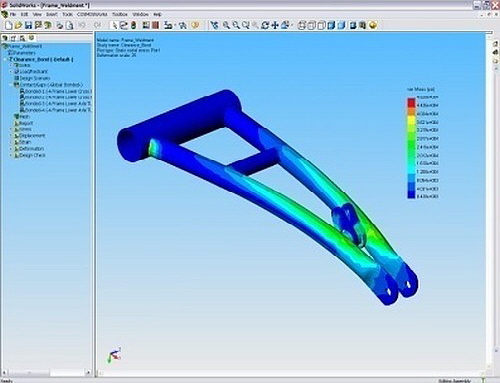Click the Pan cross-arrows icon

pyautogui.click(x=275, y=25)
